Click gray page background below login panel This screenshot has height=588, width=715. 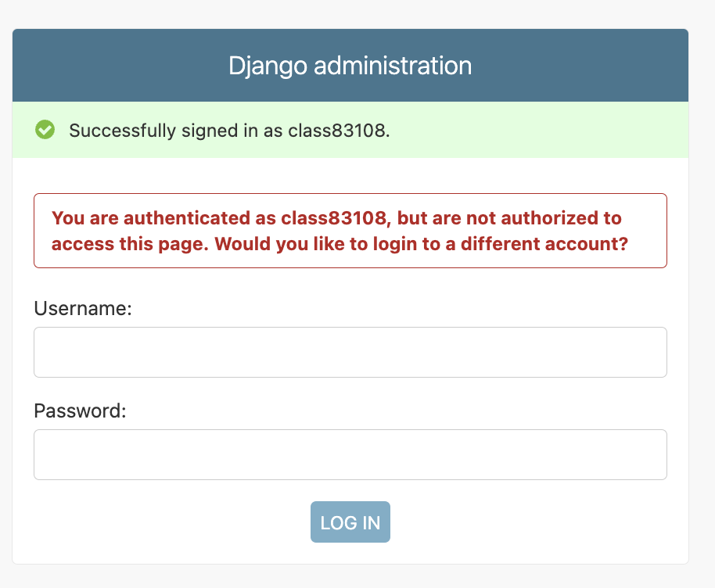tap(350, 577)
